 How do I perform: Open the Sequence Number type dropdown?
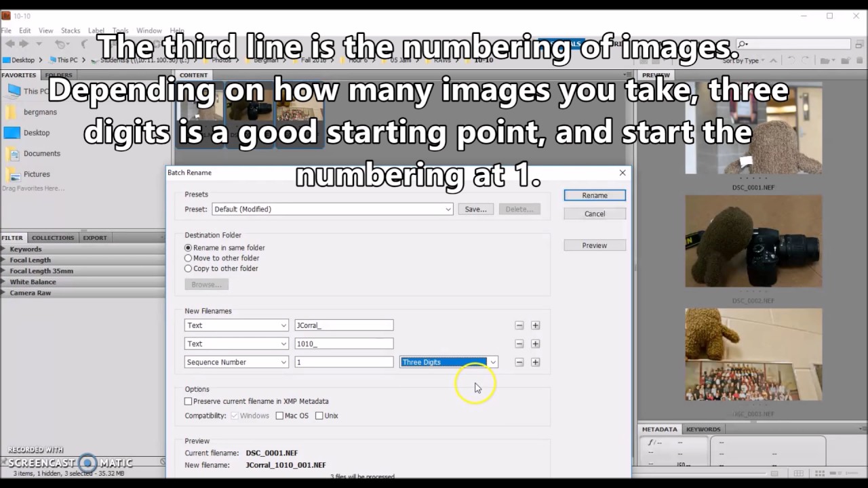click(x=236, y=362)
